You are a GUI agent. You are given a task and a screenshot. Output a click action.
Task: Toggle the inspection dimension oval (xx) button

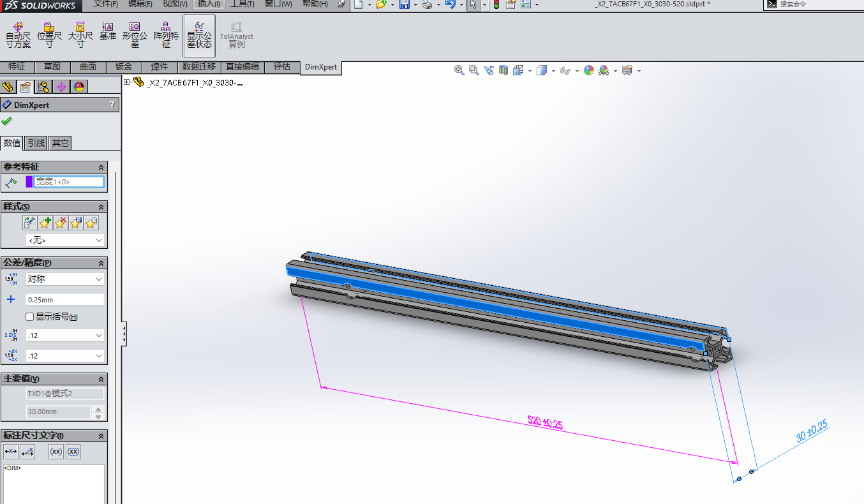pos(73,452)
